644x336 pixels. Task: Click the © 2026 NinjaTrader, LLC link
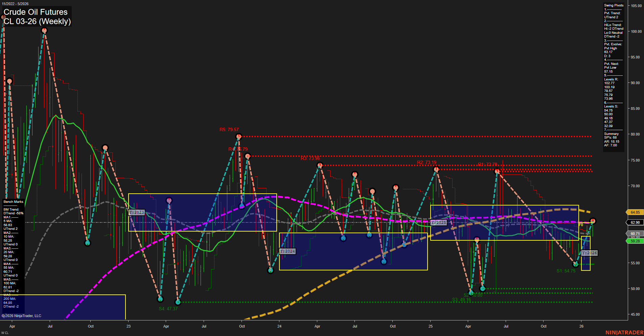pos(21,315)
